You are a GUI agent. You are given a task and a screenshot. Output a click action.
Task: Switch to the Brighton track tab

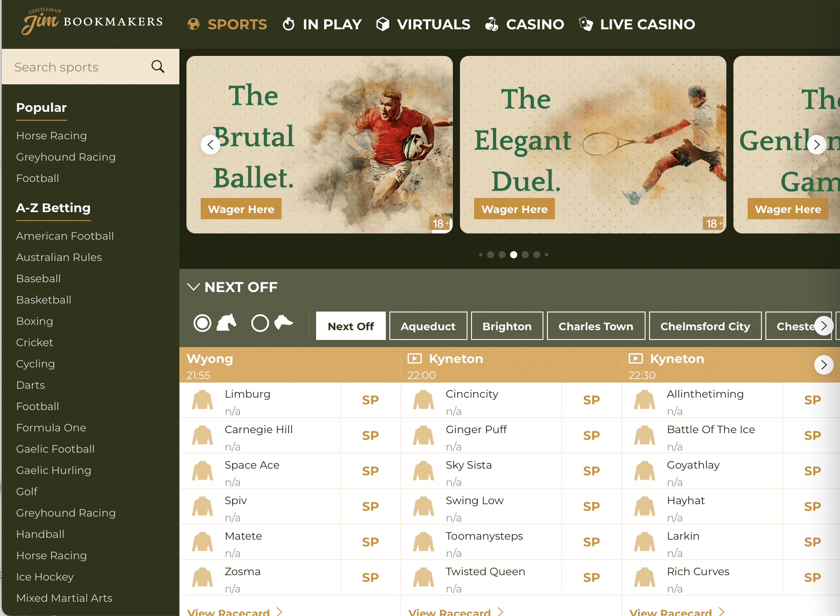(x=507, y=326)
